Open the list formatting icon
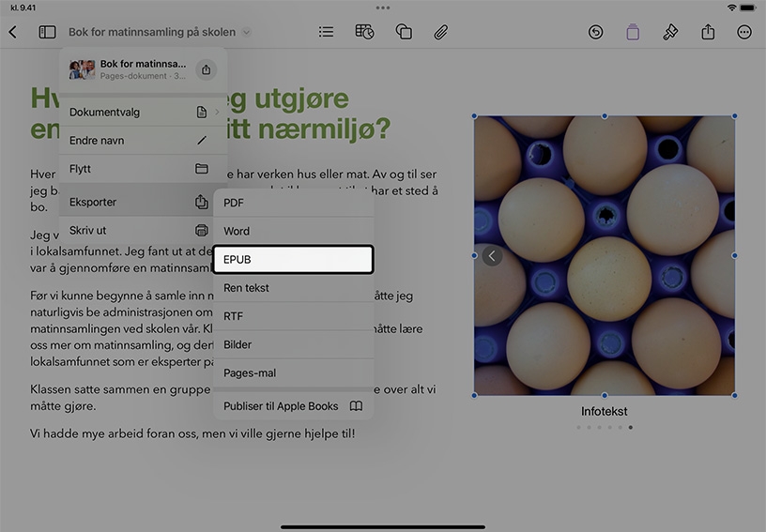This screenshot has height=532, width=766. [x=326, y=32]
